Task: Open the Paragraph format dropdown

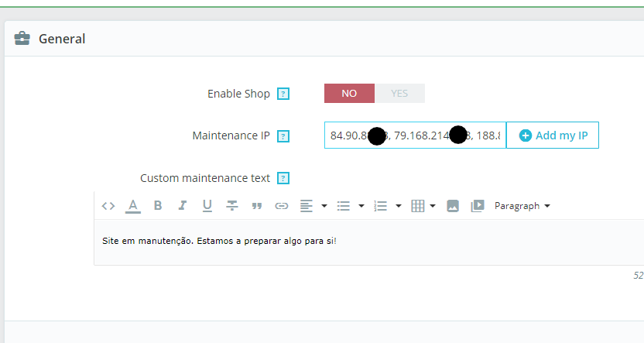Action: click(x=522, y=206)
